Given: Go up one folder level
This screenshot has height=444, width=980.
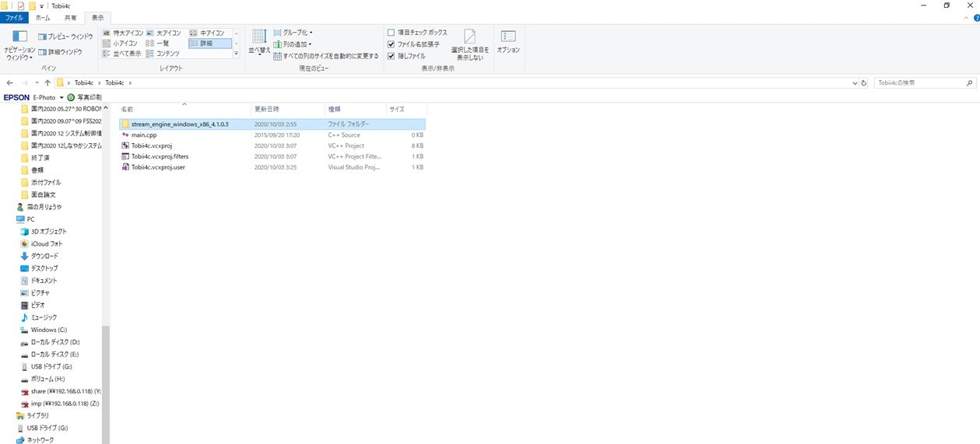Looking at the screenshot, I should pos(47,82).
